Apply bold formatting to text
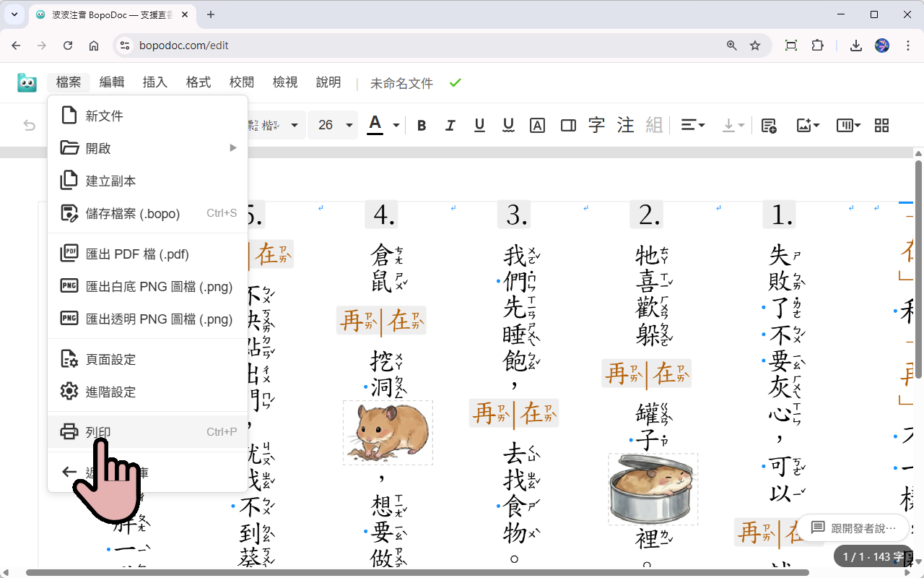924x578 pixels. 422,125
